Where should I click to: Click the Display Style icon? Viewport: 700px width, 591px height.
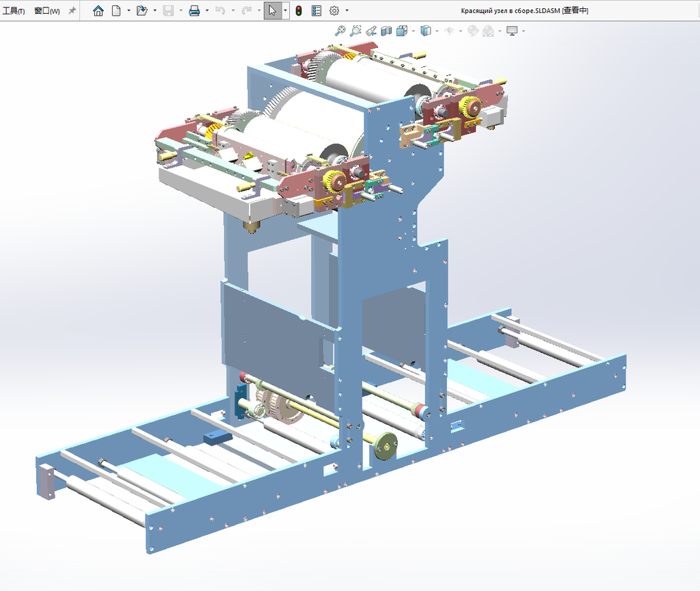[x=426, y=31]
